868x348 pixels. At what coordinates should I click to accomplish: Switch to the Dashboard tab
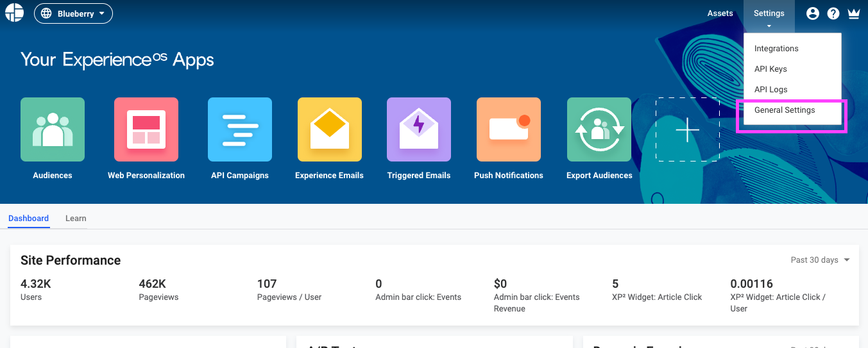click(29, 219)
